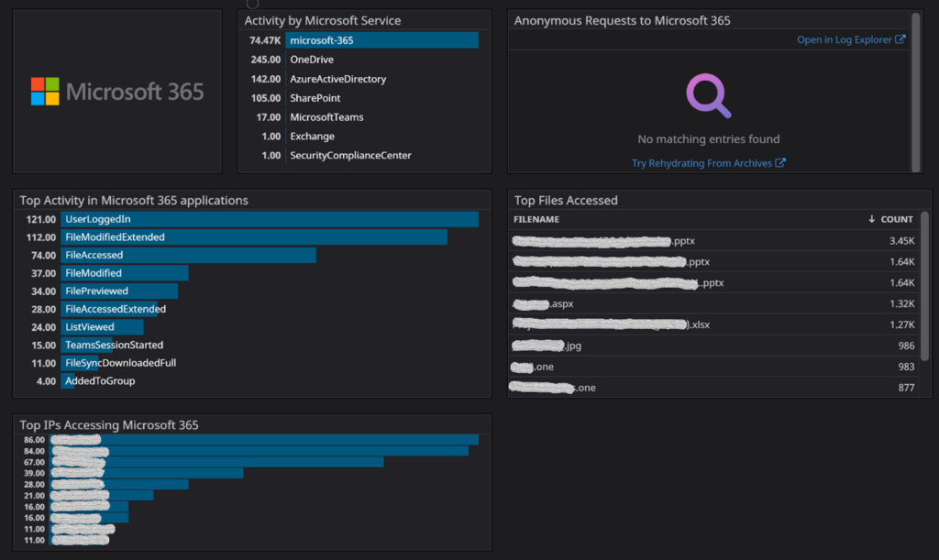Pick the SharePoint service entry

315,98
